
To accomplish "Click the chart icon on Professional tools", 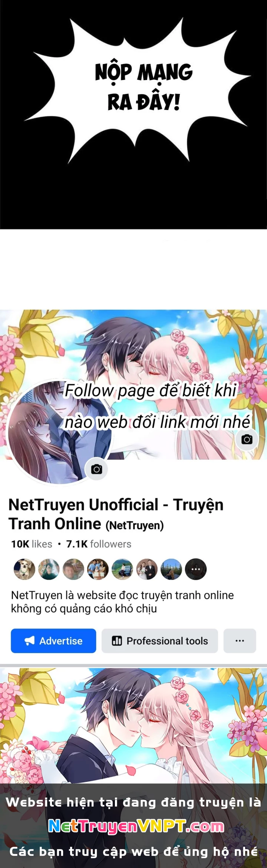I will pyautogui.click(x=117, y=641).
